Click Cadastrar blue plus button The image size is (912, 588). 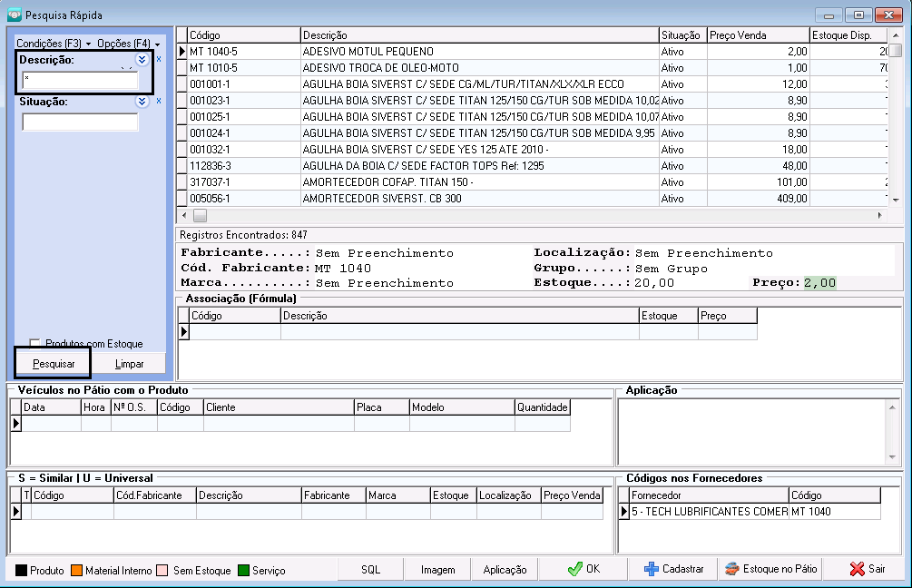point(674,569)
